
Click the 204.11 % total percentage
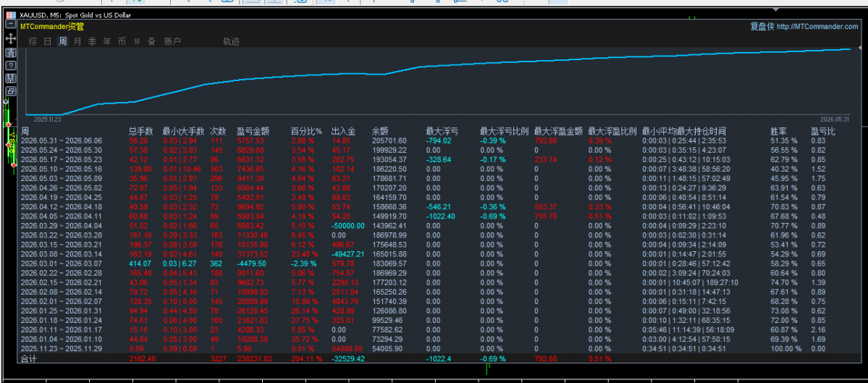point(307,358)
